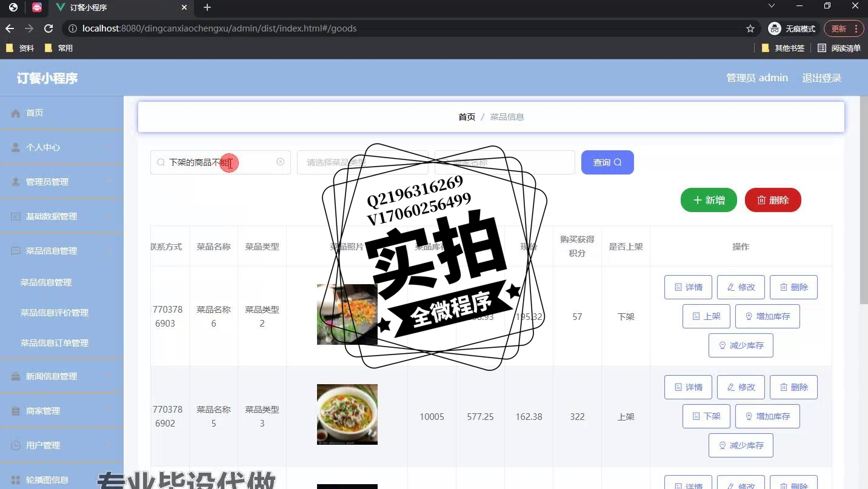
Task: Click 删除 for 菜品名称5 row
Action: tap(793, 387)
